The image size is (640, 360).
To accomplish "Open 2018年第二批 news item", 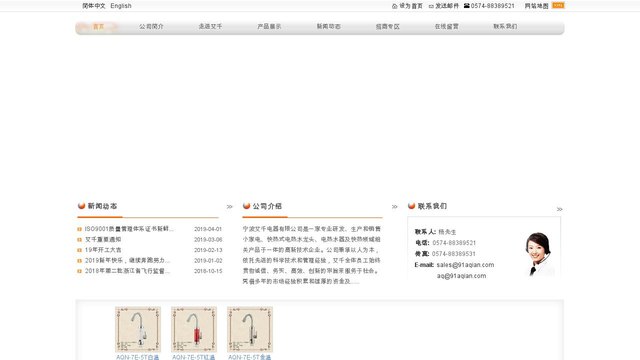I will 127,271.
